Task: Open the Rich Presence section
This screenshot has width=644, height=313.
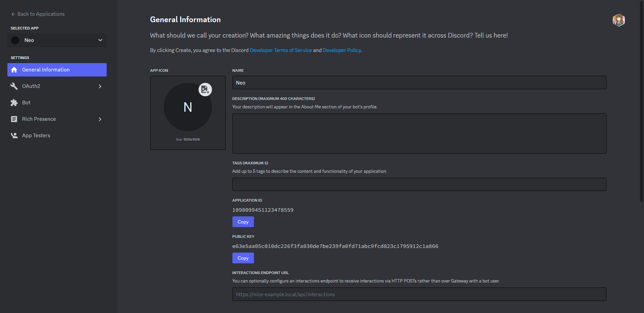Action: click(x=57, y=119)
